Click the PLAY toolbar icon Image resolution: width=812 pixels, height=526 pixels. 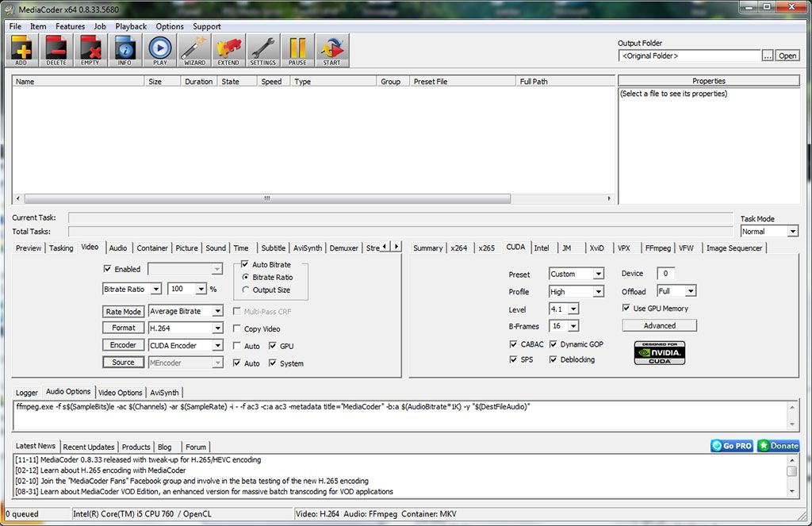pos(159,50)
